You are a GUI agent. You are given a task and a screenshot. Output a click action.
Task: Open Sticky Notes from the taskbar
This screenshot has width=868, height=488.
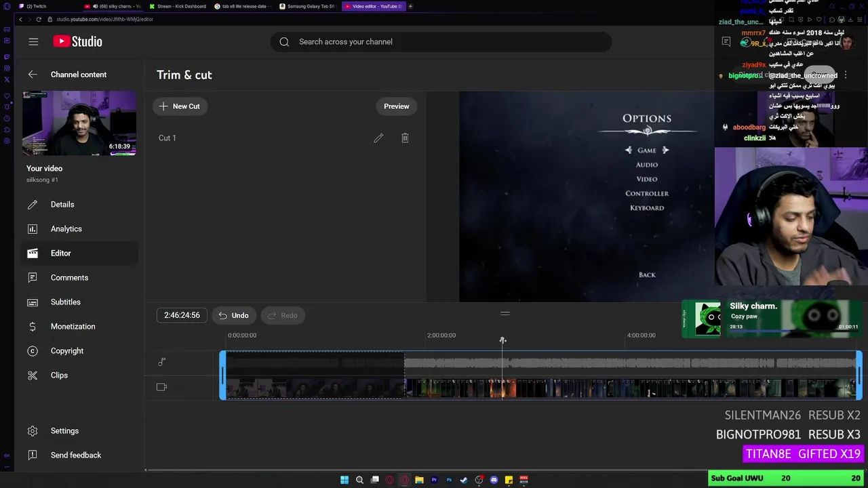click(509, 480)
